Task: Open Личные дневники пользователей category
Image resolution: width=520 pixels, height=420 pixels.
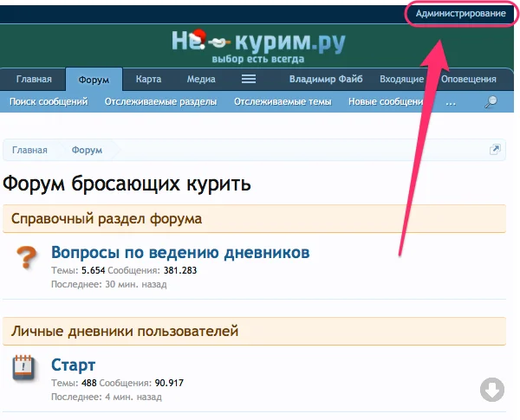Action: tap(125, 332)
